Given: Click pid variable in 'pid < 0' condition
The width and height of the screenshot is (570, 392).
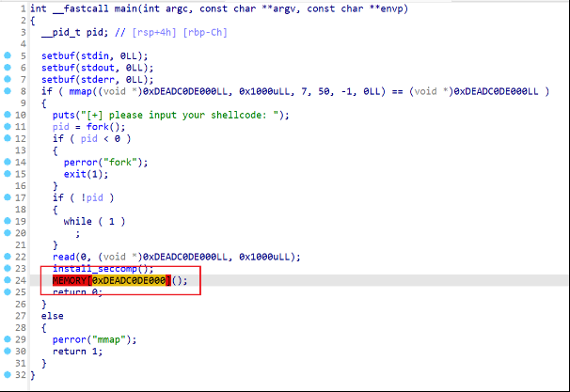Looking at the screenshot, I should [x=89, y=138].
